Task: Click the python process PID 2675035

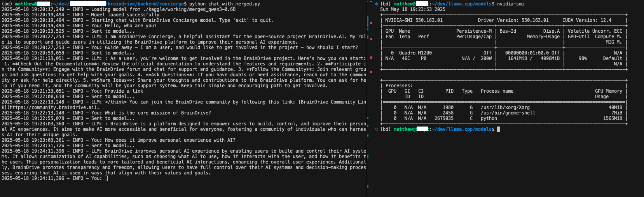Action: point(444,118)
